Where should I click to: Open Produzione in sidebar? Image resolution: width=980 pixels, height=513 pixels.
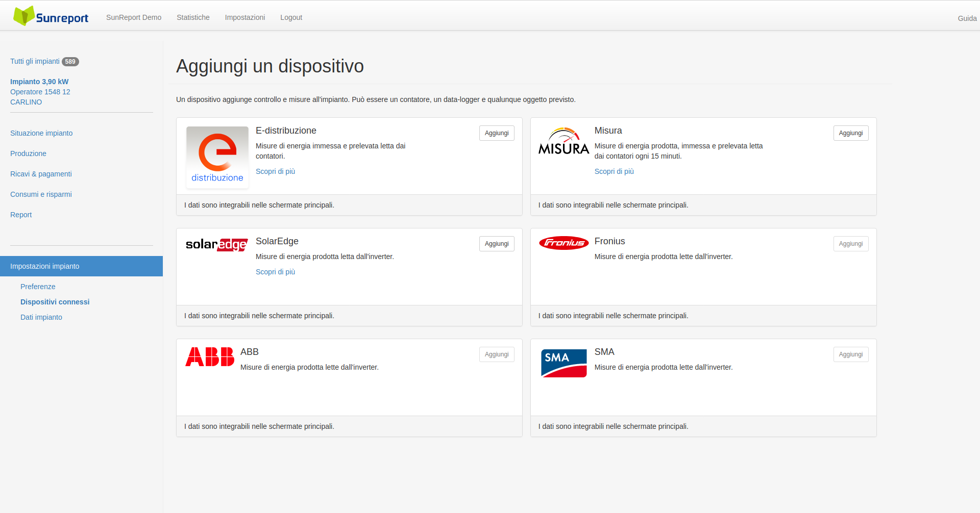click(x=28, y=153)
